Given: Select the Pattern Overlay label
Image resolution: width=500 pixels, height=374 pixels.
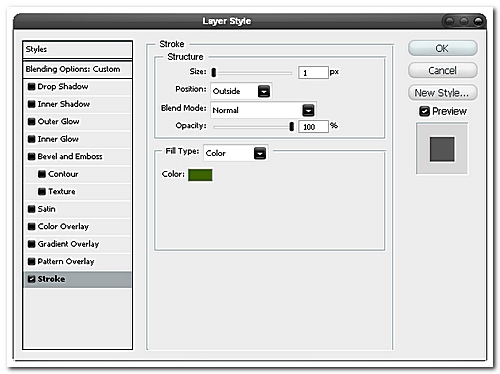Looking at the screenshot, I should [66, 261].
